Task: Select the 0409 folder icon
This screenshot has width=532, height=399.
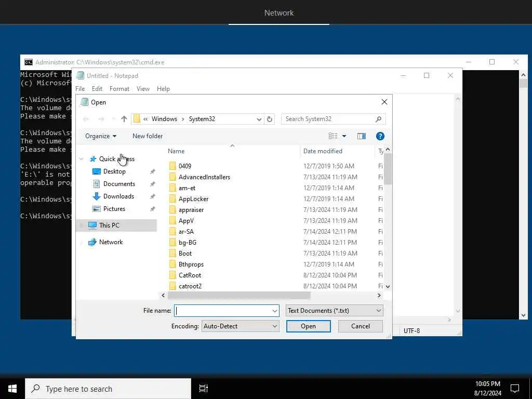Action: coord(172,166)
